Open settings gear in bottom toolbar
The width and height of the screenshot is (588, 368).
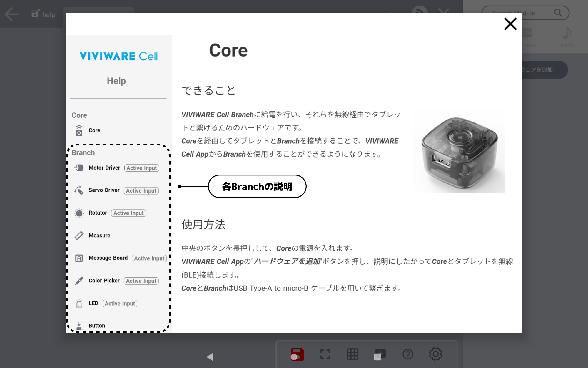click(435, 354)
